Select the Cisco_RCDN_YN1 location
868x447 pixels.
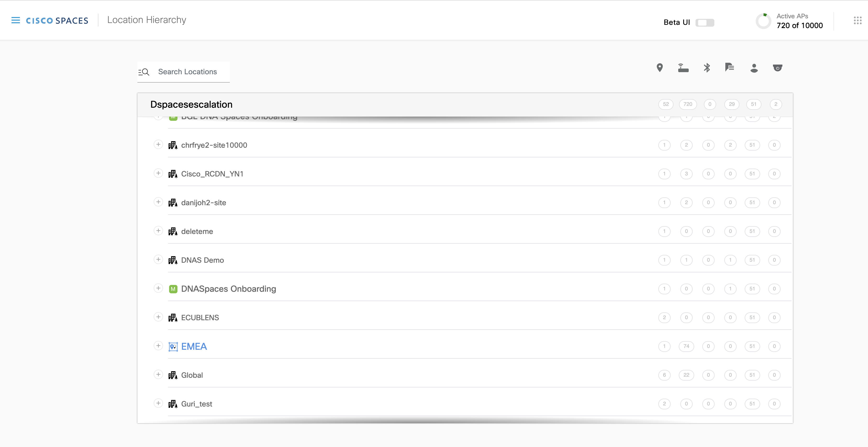click(212, 174)
